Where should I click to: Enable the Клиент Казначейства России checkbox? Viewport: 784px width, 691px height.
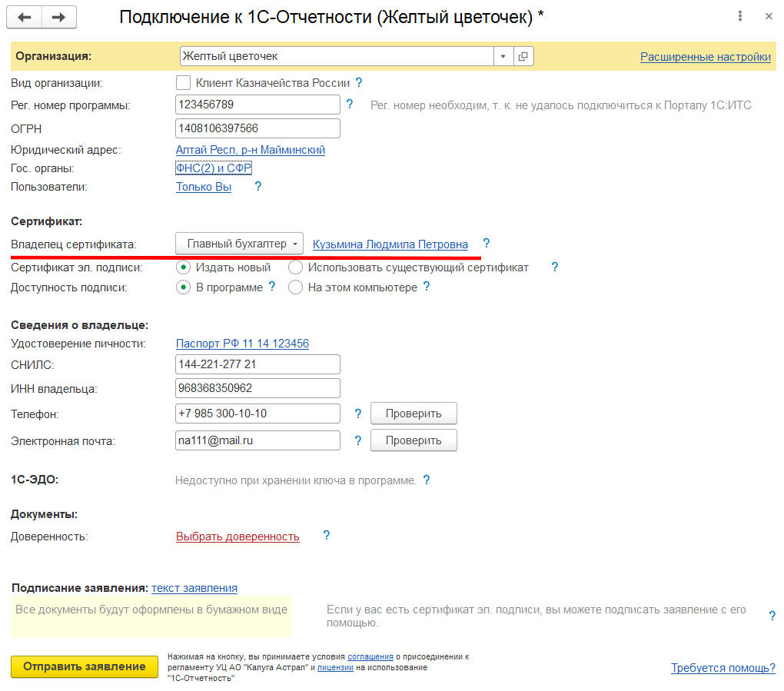pos(183,82)
